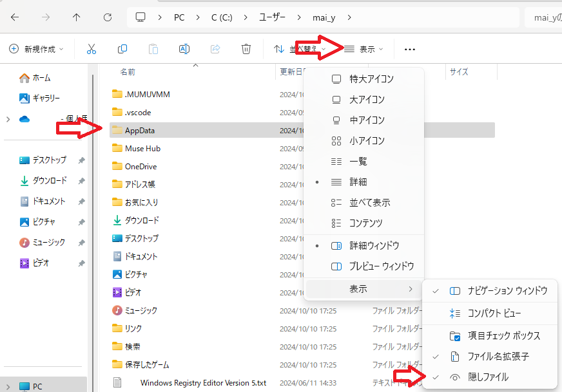Viewport: 562px width, 392px height.
Task: Click the Share icon in toolbar
Action: 215,49
